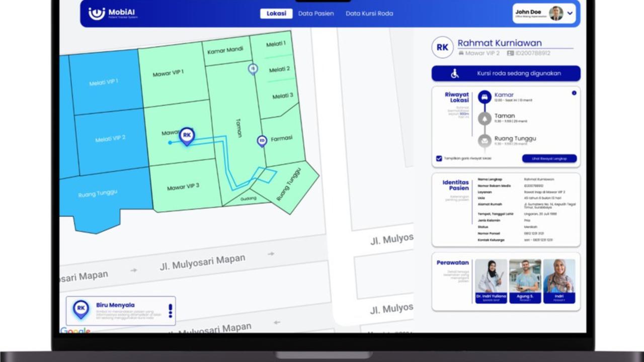644x362 pixels.
Task: Click the 'Melati 1' room label
Action: pos(276,44)
